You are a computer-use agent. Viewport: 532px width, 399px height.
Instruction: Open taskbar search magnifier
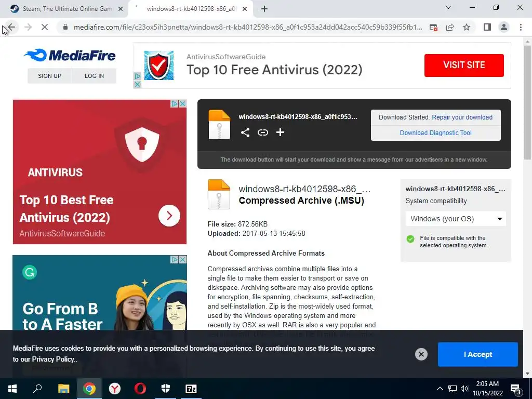click(x=37, y=389)
